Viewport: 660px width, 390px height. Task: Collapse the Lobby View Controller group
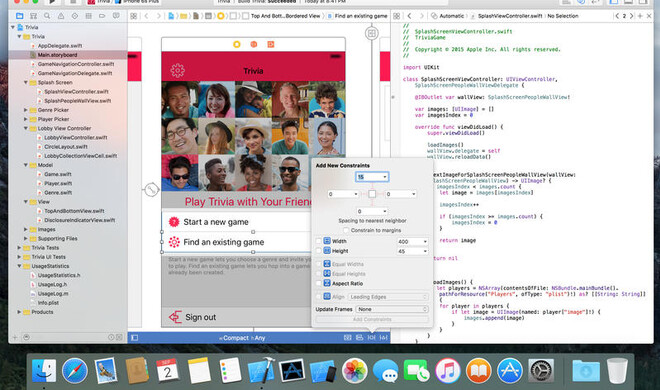[26, 128]
